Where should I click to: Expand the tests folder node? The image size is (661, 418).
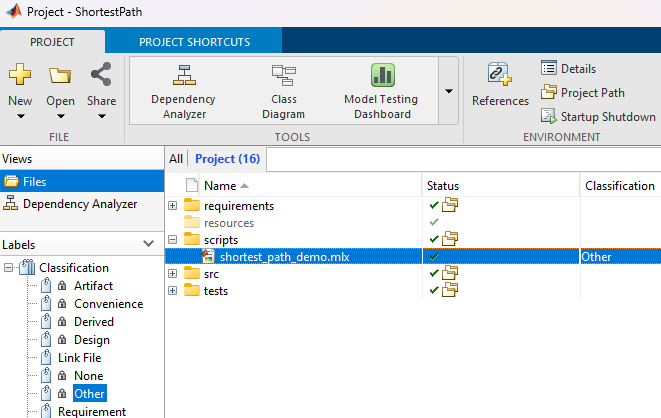(x=172, y=291)
